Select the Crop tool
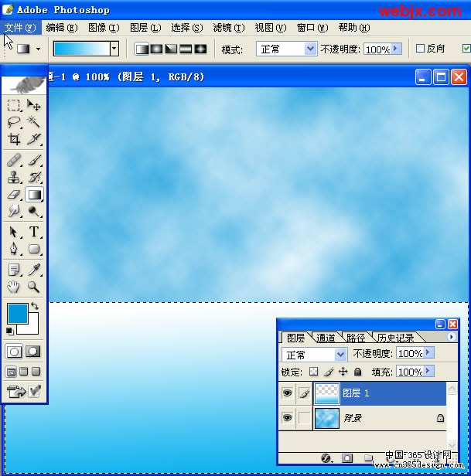471x476 pixels. click(14, 139)
